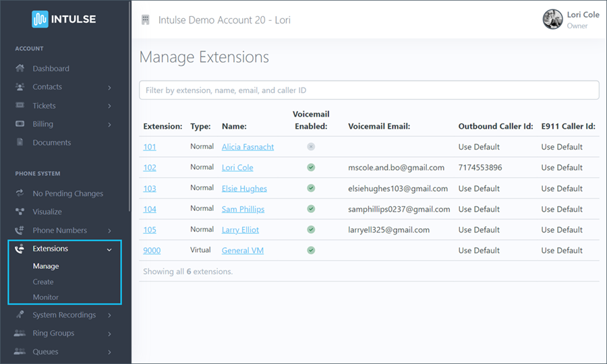Screen dimensions: 607x364
Task: Click the Phone Numbers handset icon
Action: pyautogui.click(x=20, y=230)
